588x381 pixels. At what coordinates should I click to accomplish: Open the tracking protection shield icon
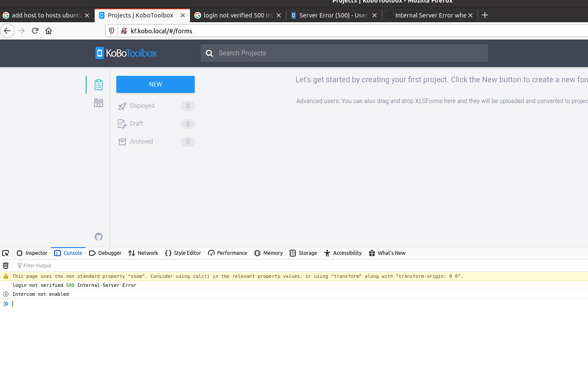coord(111,31)
